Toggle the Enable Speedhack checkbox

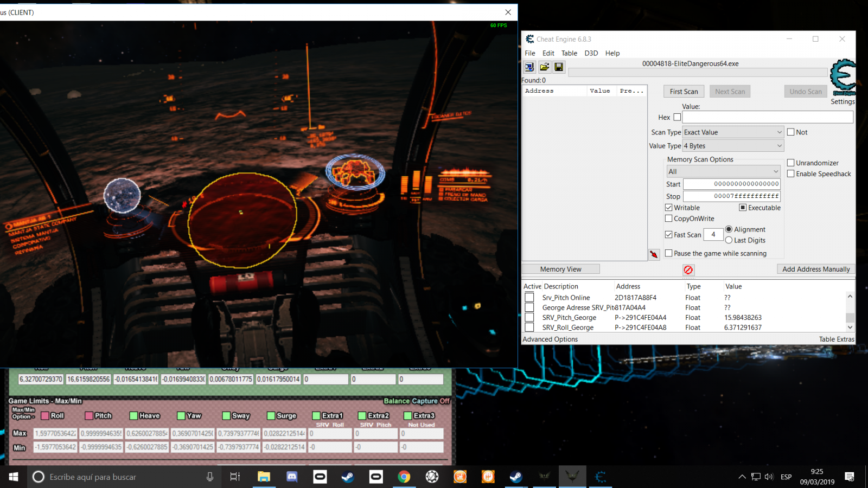pos(791,174)
